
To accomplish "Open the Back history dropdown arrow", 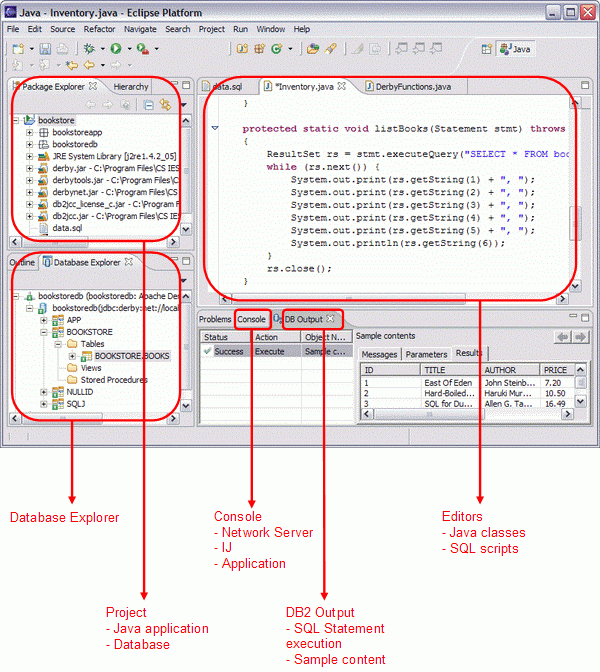I will 102,65.
